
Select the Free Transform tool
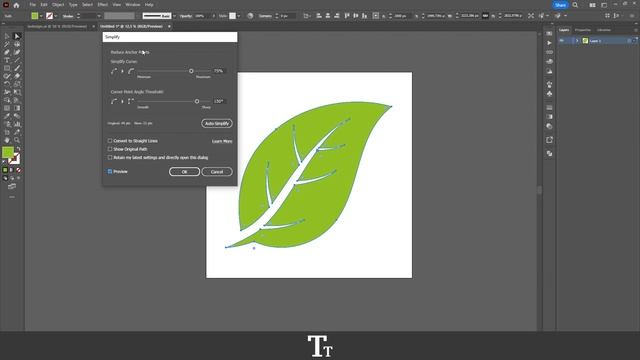[x=17, y=92]
